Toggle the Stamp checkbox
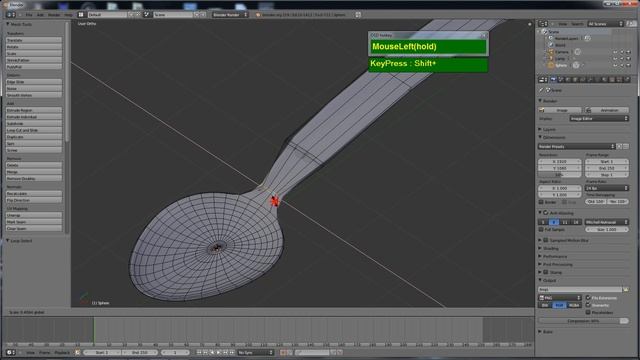 [546, 272]
